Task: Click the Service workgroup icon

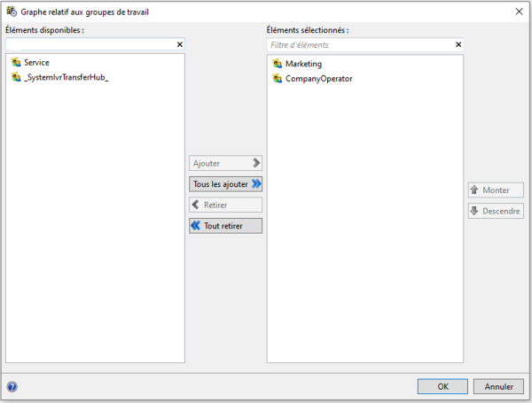Action: 16,63
